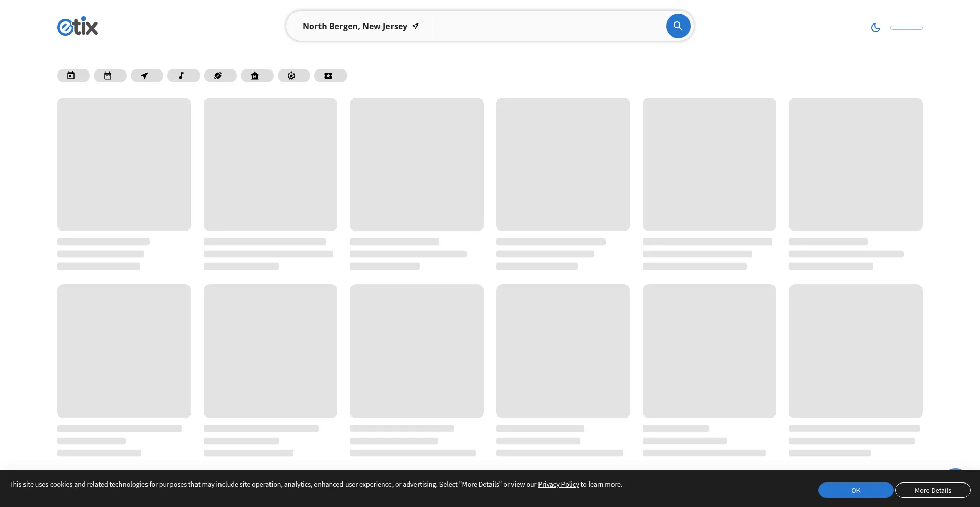
Task: Accept cookies with the OK button
Action: click(855, 490)
